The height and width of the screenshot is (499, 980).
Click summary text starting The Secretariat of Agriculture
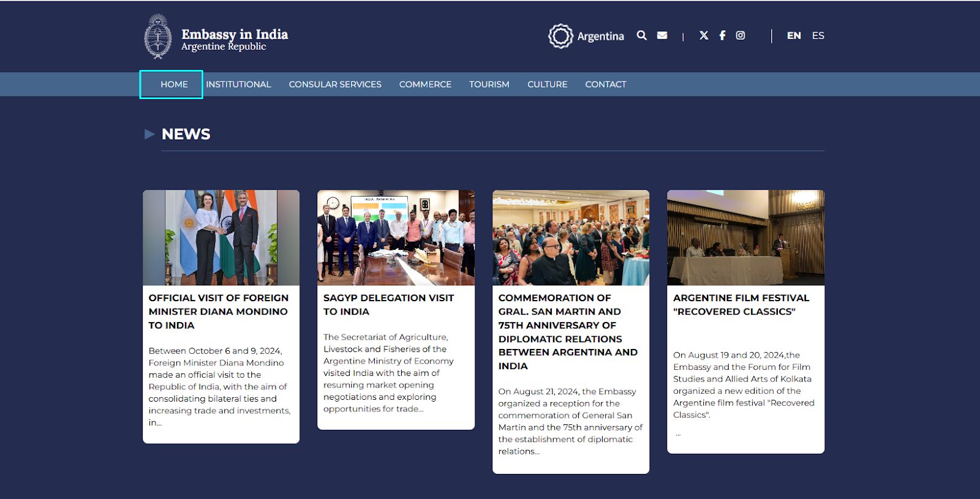click(x=389, y=373)
